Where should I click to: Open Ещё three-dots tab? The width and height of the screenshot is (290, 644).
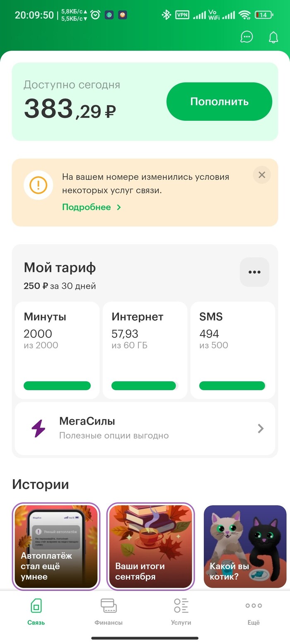[254, 612]
